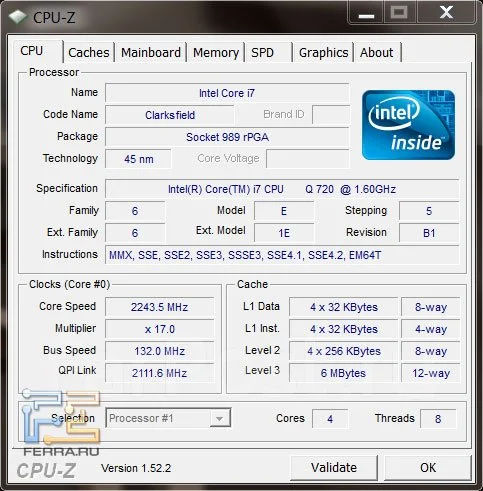The height and width of the screenshot is (491, 483).
Task: Click the Multiplier value x 17.0
Action: tap(159, 329)
